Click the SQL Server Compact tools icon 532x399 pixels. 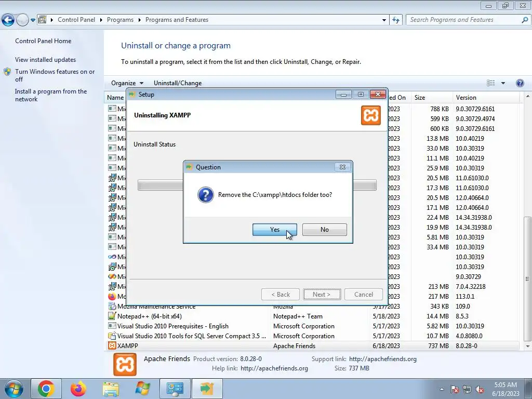(112, 336)
